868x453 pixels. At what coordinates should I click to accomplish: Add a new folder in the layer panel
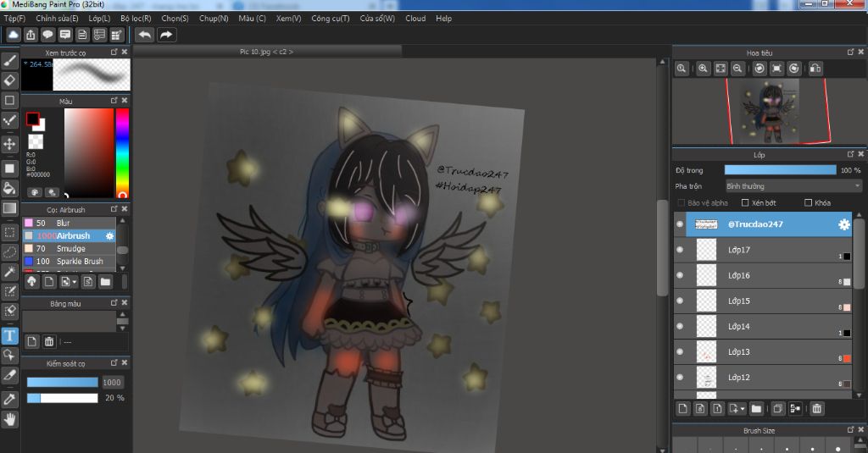[x=756, y=409]
